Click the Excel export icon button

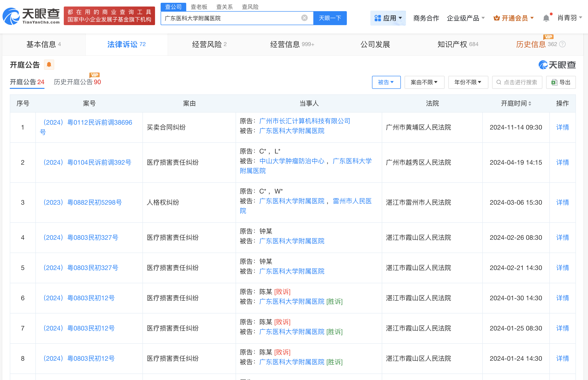(x=554, y=82)
